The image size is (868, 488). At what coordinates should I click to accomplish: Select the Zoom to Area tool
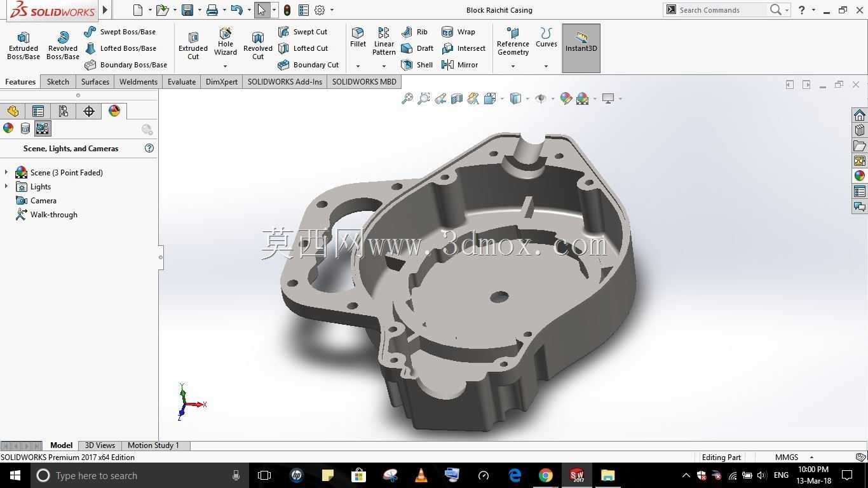(424, 98)
